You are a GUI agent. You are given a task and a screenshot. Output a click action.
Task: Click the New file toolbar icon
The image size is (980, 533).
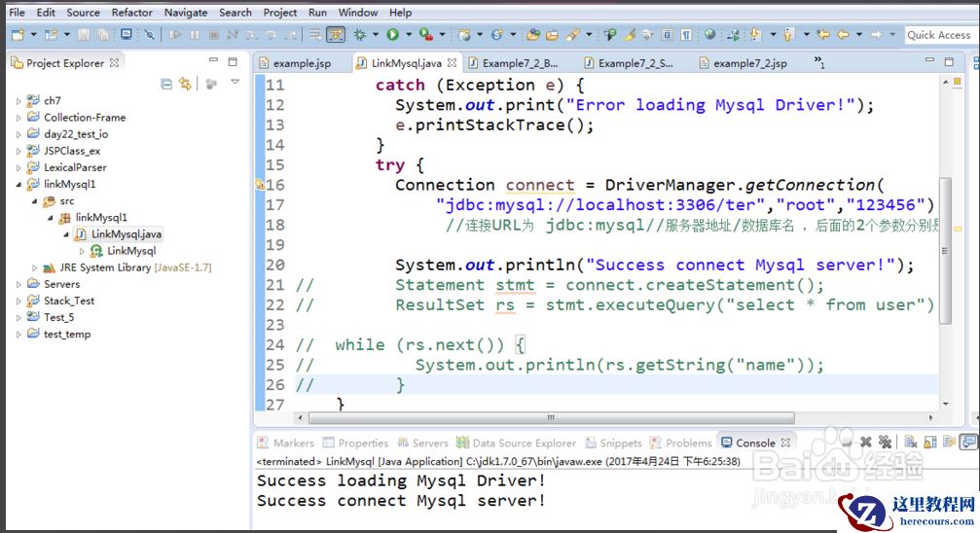(18, 35)
